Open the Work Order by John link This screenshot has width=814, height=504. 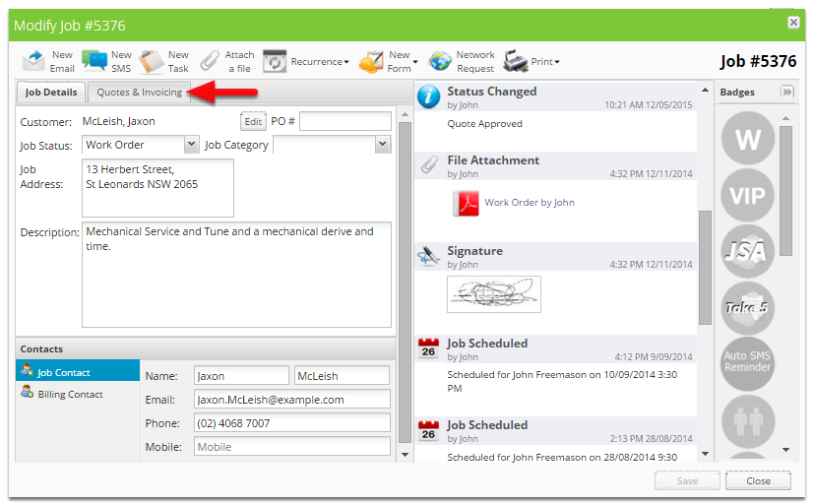(x=529, y=203)
